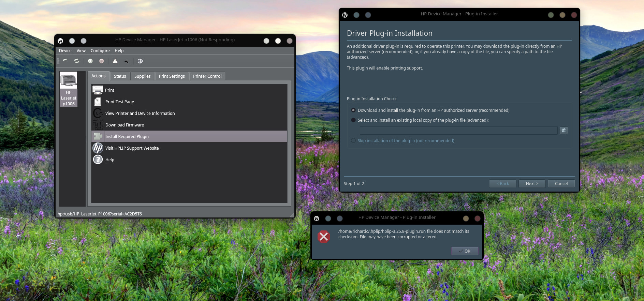Select skip installation of the plug-in option
Viewport: 644px width, 301px height.
[353, 141]
